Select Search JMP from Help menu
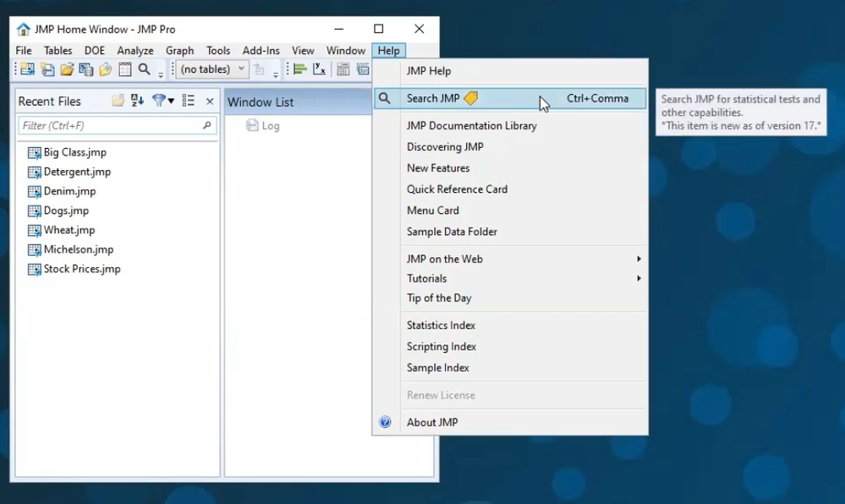This screenshot has width=845, height=504. pyautogui.click(x=433, y=98)
